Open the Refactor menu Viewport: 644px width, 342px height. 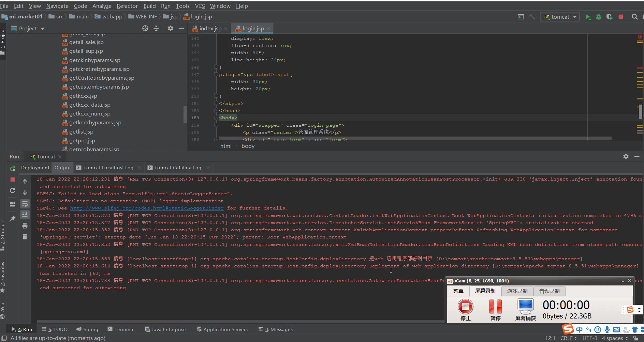point(127,6)
